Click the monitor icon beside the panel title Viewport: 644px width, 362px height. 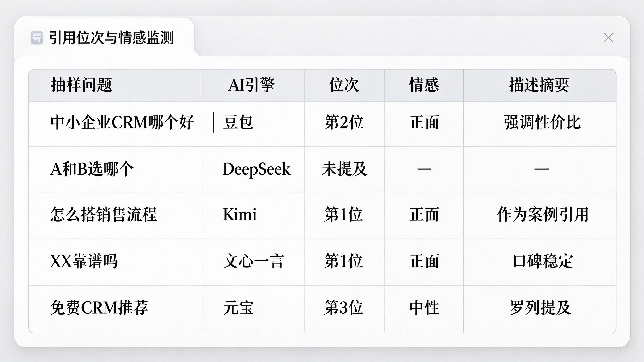pyautogui.click(x=37, y=38)
